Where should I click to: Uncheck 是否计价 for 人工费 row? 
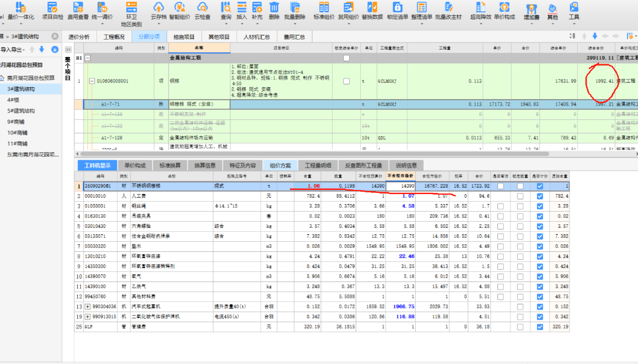coord(539,196)
